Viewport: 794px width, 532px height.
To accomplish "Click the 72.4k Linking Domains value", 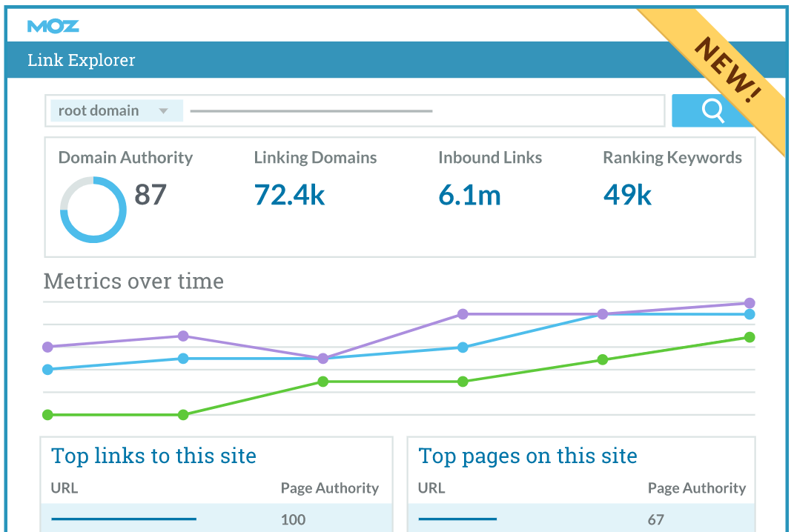I will (x=289, y=195).
